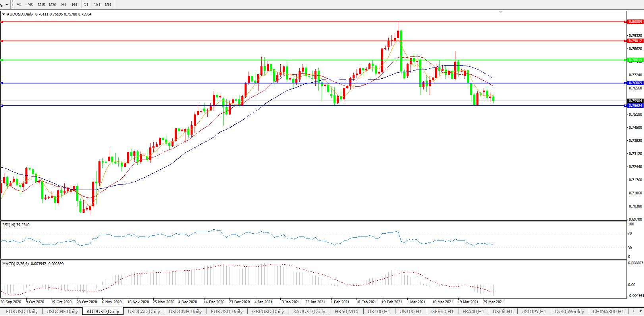The width and height of the screenshot is (644, 316).
Task: Toggle the H4 timeframe button
Action: 75,5
